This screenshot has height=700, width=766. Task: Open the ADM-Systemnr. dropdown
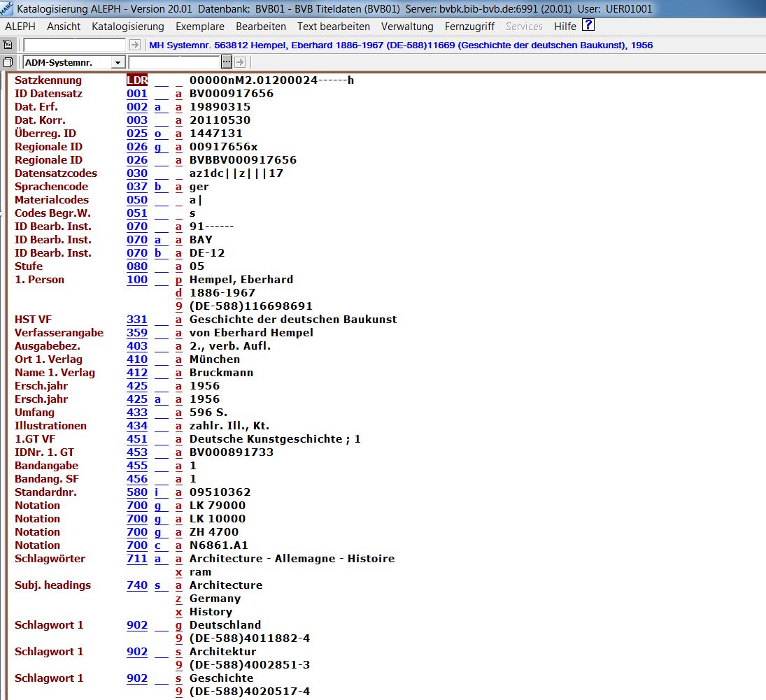point(117,62)
